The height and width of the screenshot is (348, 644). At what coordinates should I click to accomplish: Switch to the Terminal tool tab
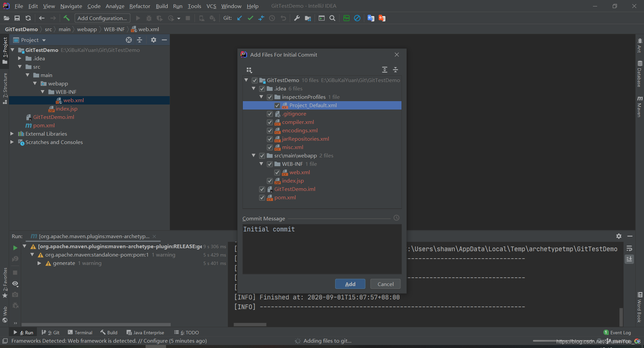tap(80, 332)
